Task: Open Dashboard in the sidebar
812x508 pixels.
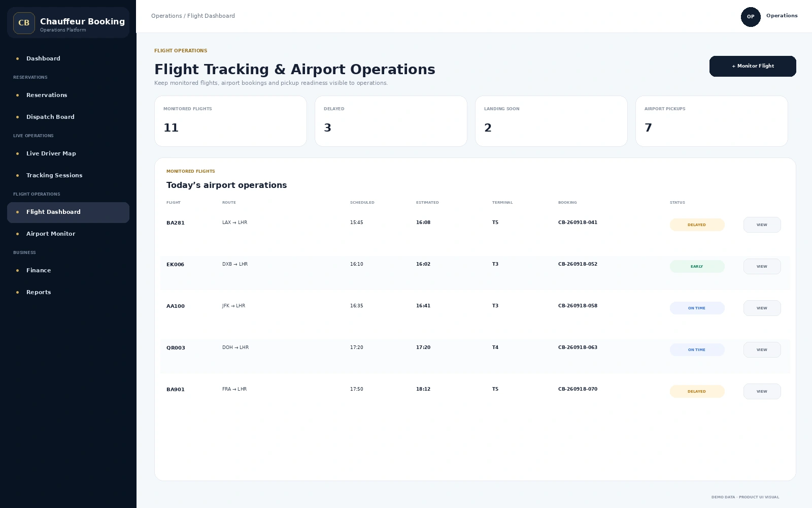Action: coord(68,58)
